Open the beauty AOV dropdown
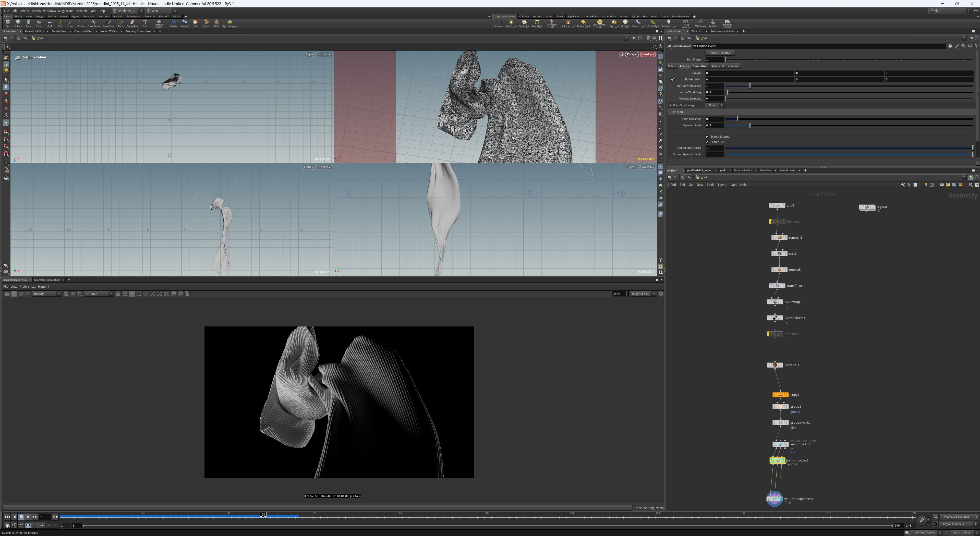 (47, 294)
